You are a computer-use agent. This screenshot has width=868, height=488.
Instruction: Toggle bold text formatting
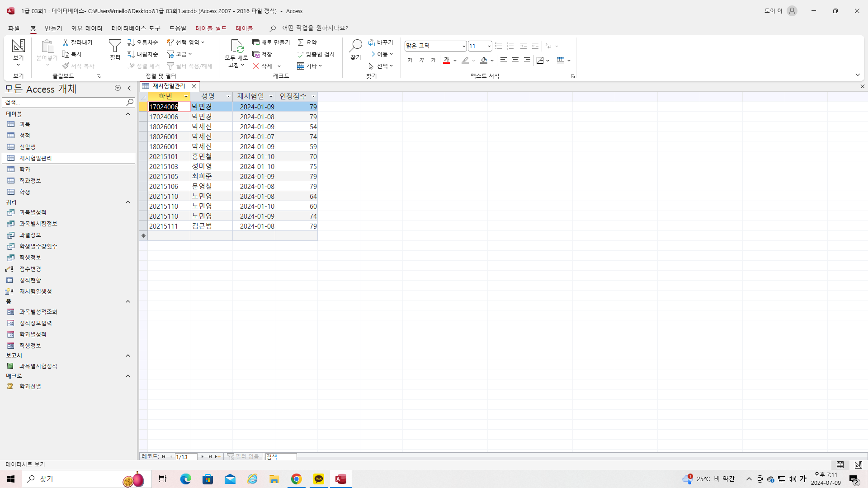(410, 60)
